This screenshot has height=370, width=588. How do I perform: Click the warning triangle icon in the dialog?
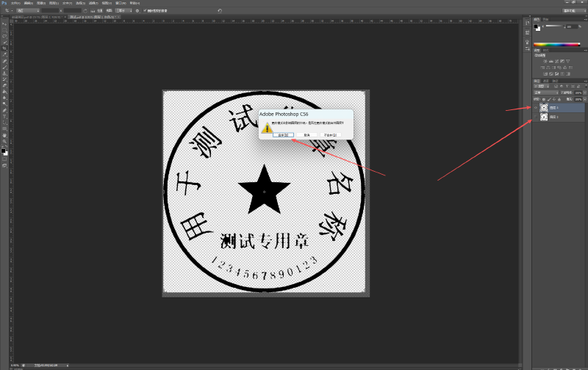pyautogui.click(x=268, y=128)
